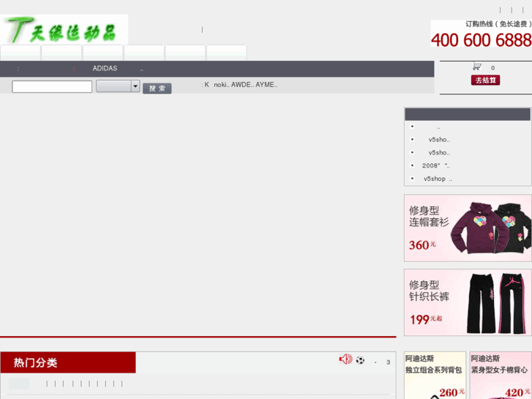Screen dimensions: 532x399
Task: Select the noki.. hot keyword link
Action: point(222,85)
